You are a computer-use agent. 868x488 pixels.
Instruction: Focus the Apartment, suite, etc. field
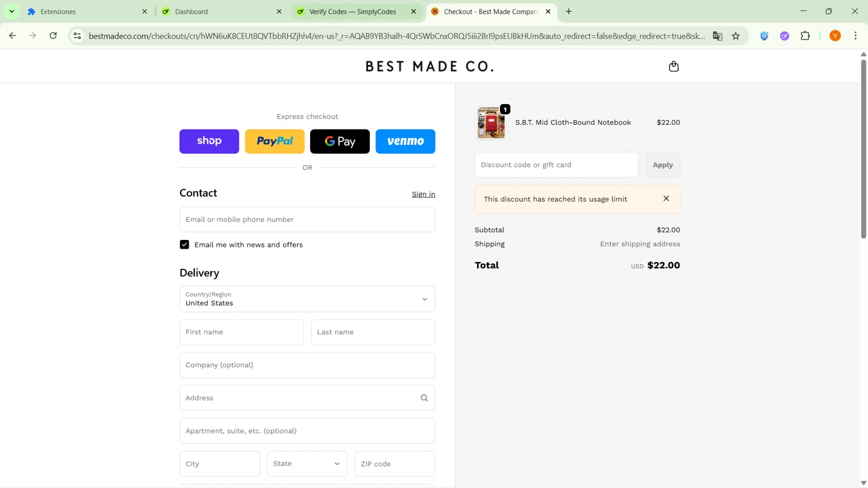tap(307, 431)
